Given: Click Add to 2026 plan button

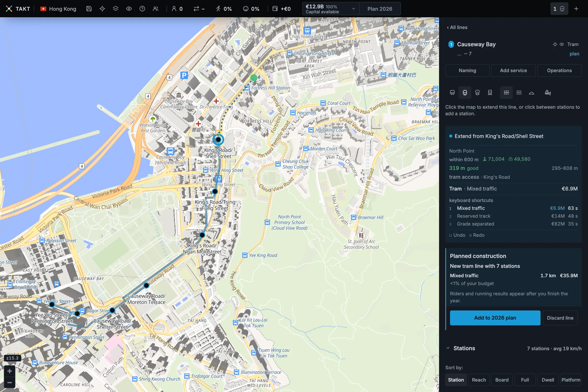Looking at the screenshot, I should (495, 318).
